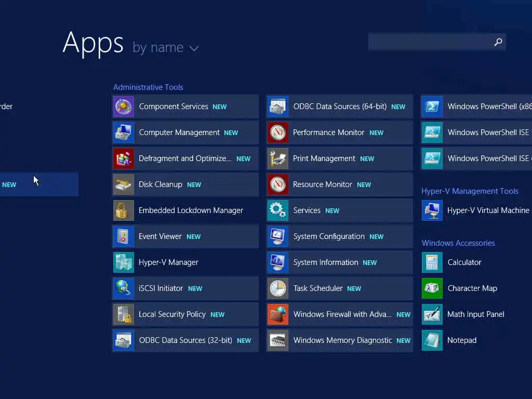
Task: Click the 'Services' app name text
Action: point(307,210)
